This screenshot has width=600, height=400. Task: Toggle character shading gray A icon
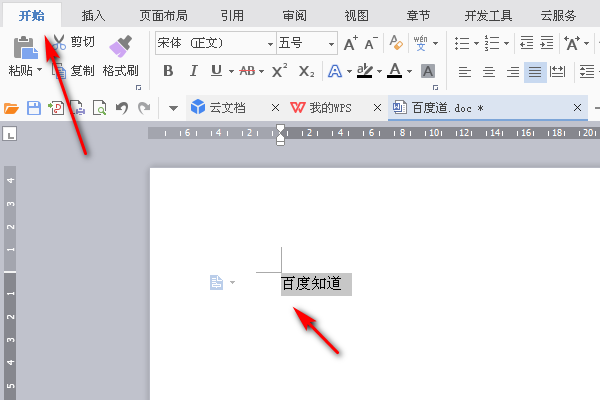[x=428, y=71]
